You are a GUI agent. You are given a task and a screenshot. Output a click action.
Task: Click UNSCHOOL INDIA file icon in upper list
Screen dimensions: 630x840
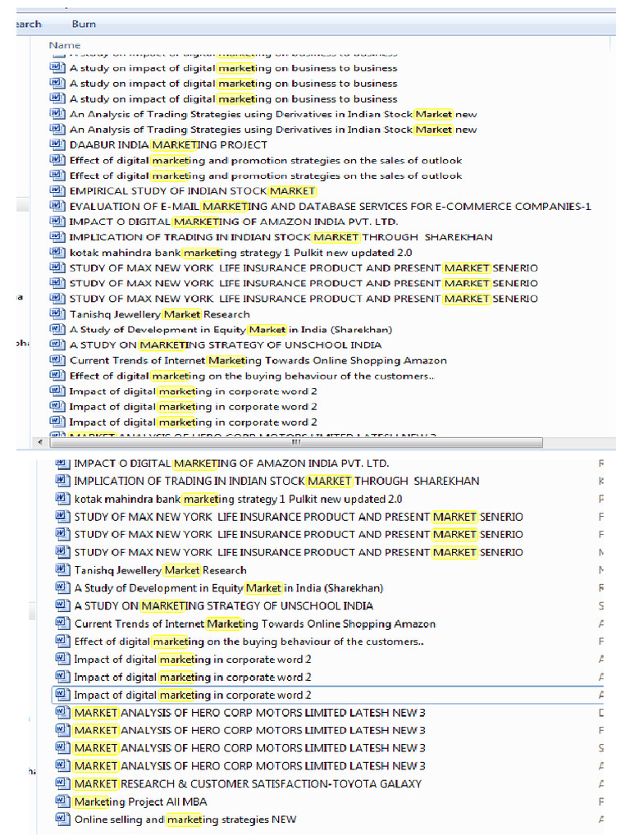click(57, 345)
